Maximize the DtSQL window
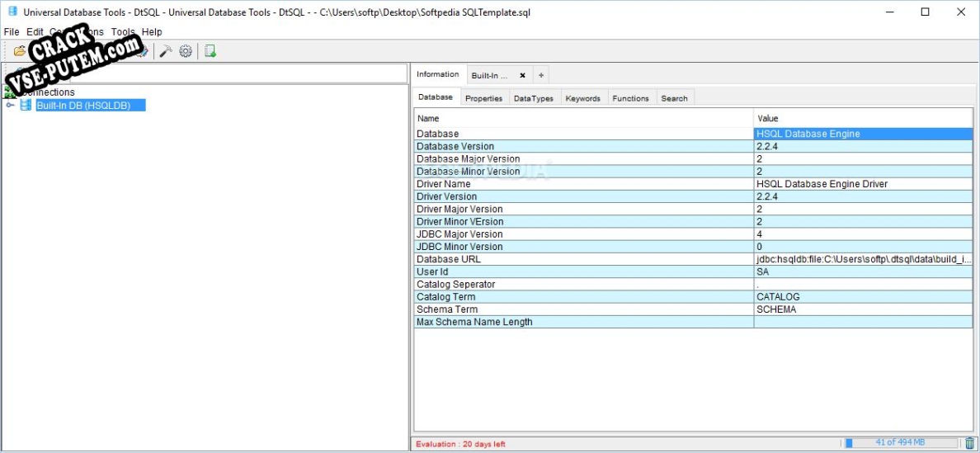Viewport: 980px width, 453px height. (x=925, y=12)
